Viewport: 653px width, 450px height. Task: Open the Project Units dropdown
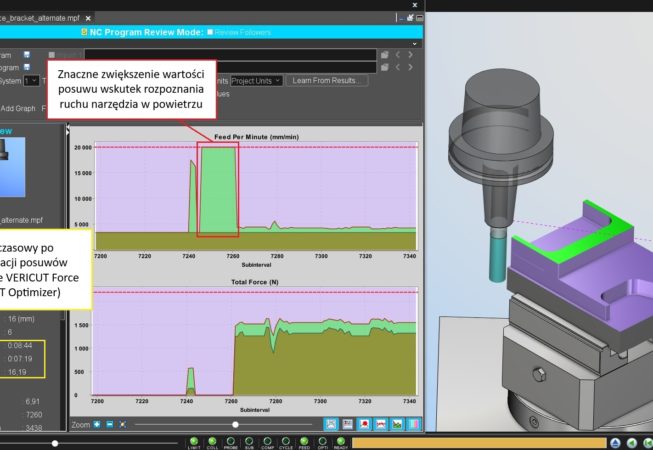pyautogui.click(x=256, y=80)
